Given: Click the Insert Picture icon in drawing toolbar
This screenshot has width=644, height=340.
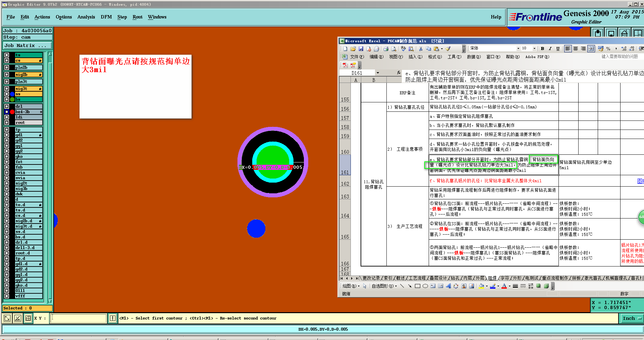Looking at the screenshot, I should (x=472, y=286).
